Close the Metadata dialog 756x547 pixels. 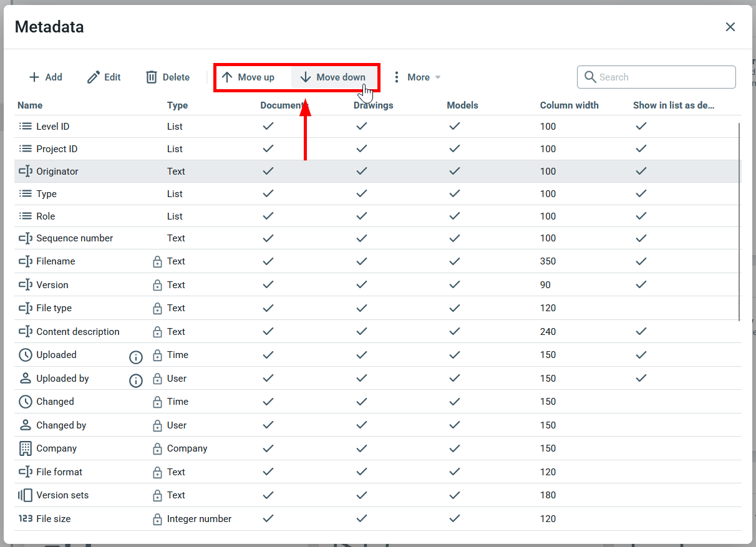coord(730,27)
